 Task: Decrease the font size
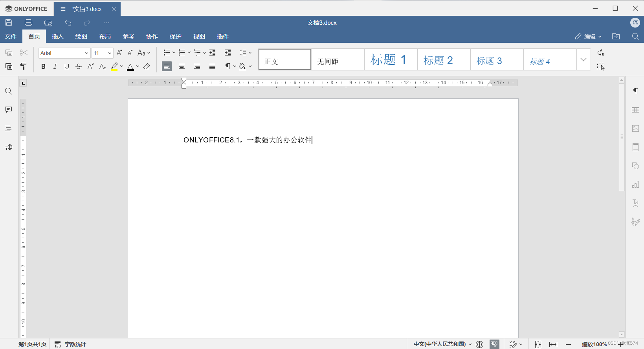tap(130, 52)
